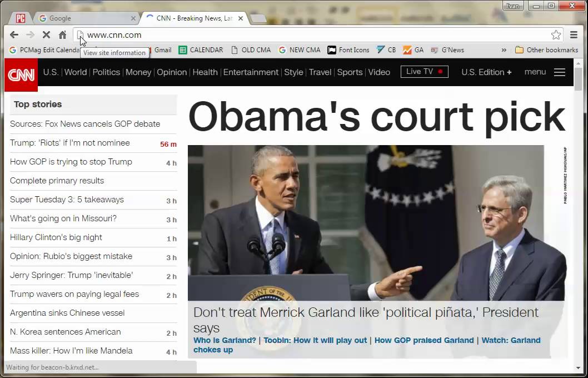Image resolution: width=588 pixels, height=378 pixels.
Task: Close the CNN tab
Action: [x=241, y=18]
